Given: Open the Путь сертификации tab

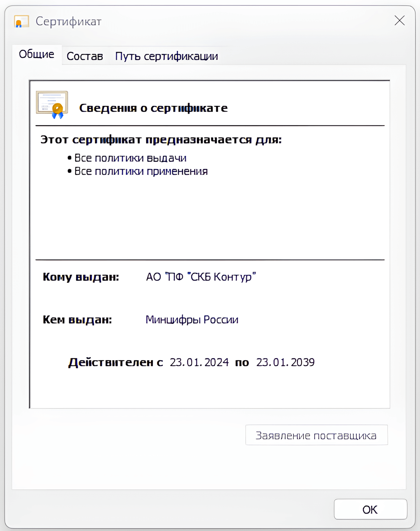Looking at the screenshot, I should click(166, 56).
